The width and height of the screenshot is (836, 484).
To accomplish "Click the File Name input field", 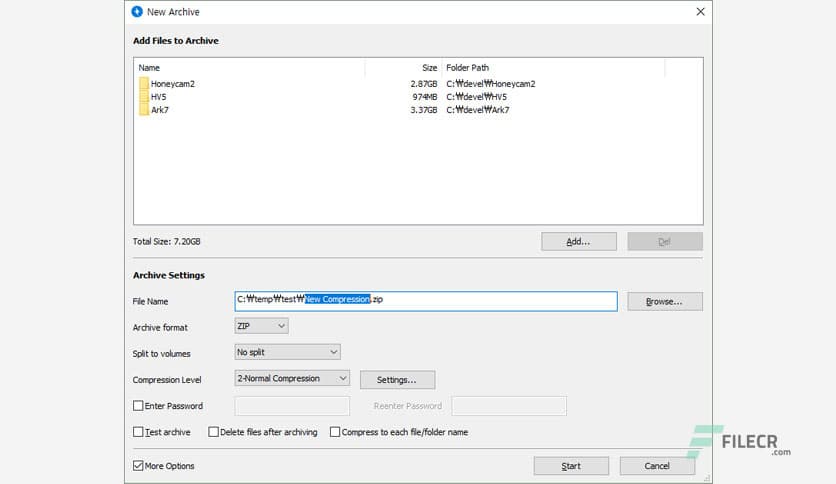I will tap(426, 301).
